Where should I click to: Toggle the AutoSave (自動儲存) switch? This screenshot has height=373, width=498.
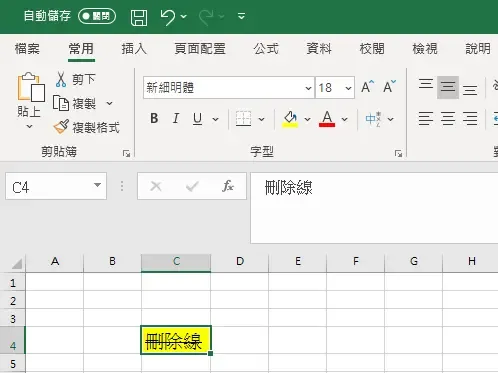(97, 16)
